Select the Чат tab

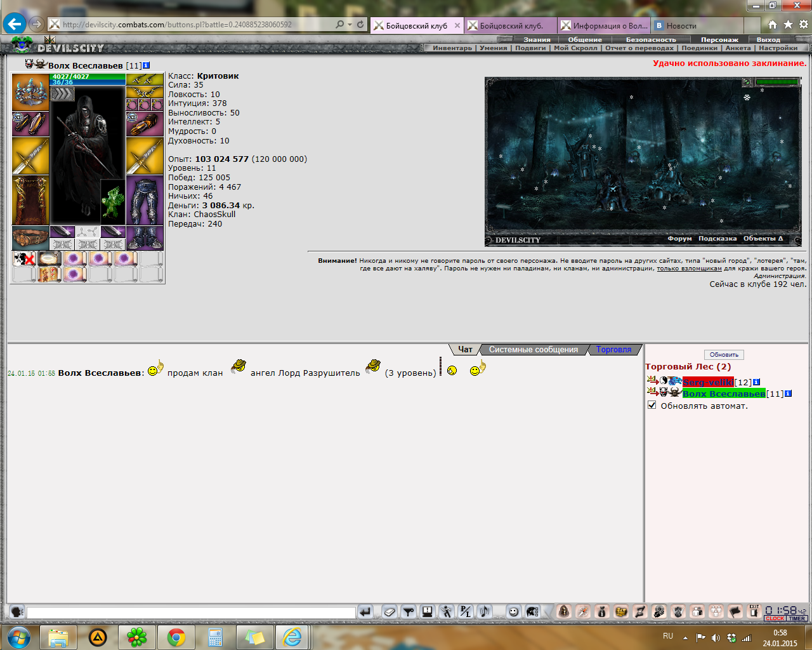pos(465,349)
